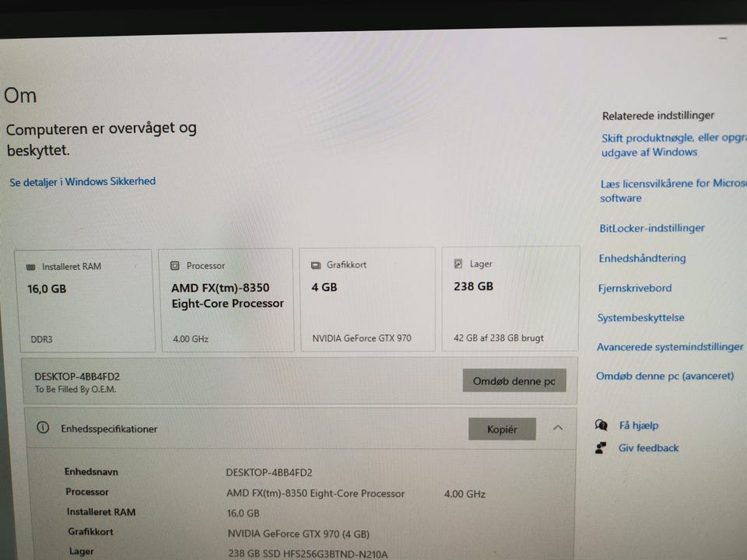Open the Avancerede systemindstillinger link
The height and width of the screenshot is (560, 747).
click(x=670, y=347)
